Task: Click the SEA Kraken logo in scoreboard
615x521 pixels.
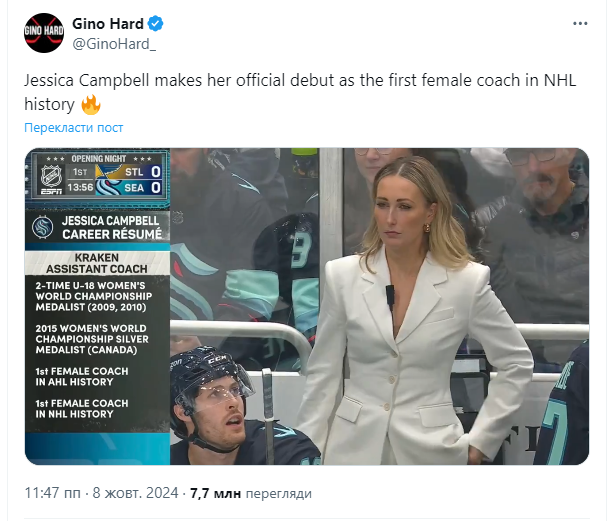Action: point(108,188)
